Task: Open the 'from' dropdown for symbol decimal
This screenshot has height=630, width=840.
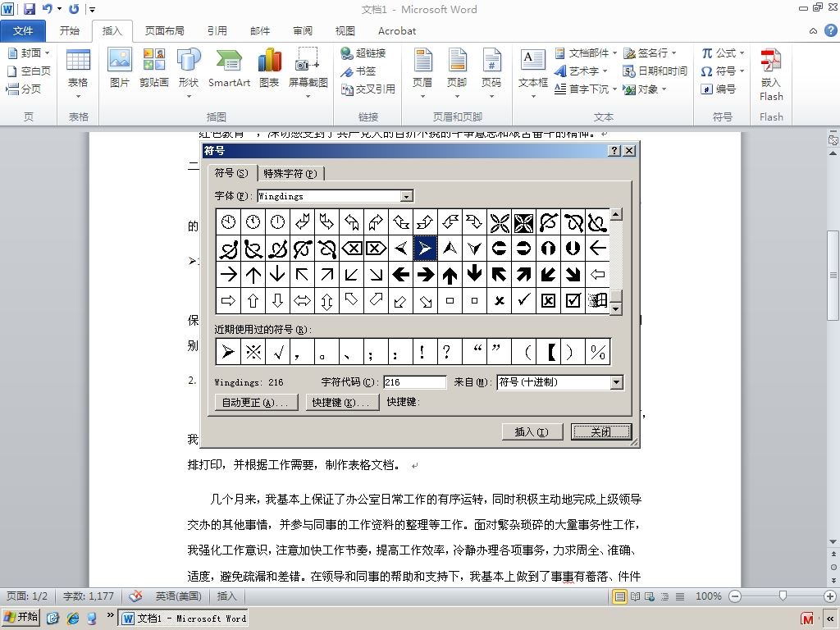Action: (617, 382)
